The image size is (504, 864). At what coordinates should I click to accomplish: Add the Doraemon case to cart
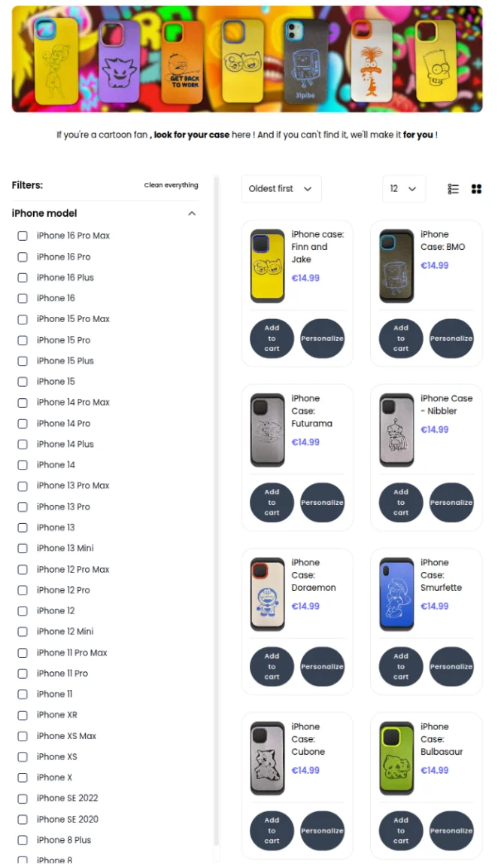coord(272,667)
